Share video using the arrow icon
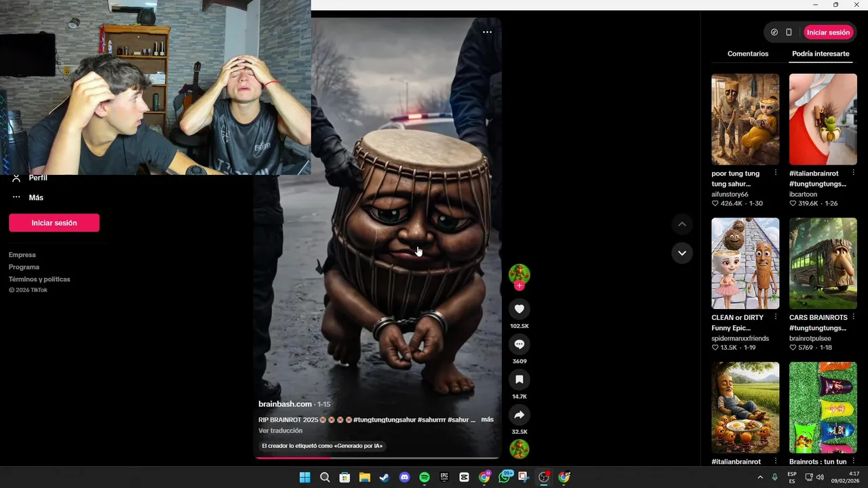The height and width of the screenshot is (488, 868). click(519, 415)
